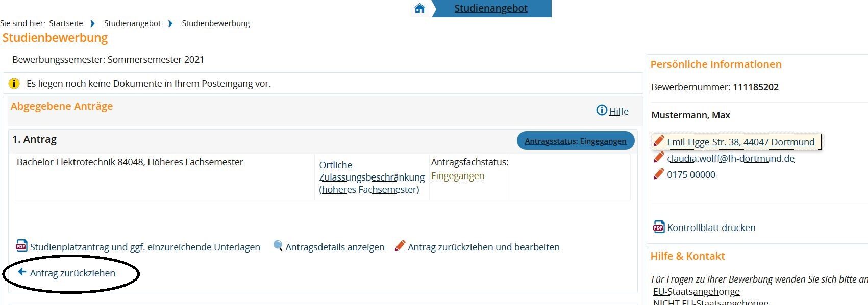868x305 pixels.
Task: Click the magnifier icon for Antragsdetails
Action: (278, 246)
